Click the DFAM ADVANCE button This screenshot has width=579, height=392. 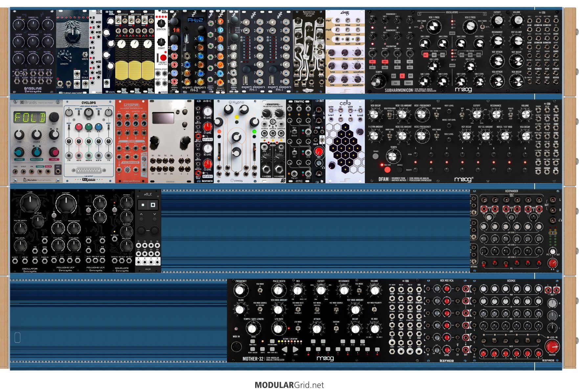(399, 169)
